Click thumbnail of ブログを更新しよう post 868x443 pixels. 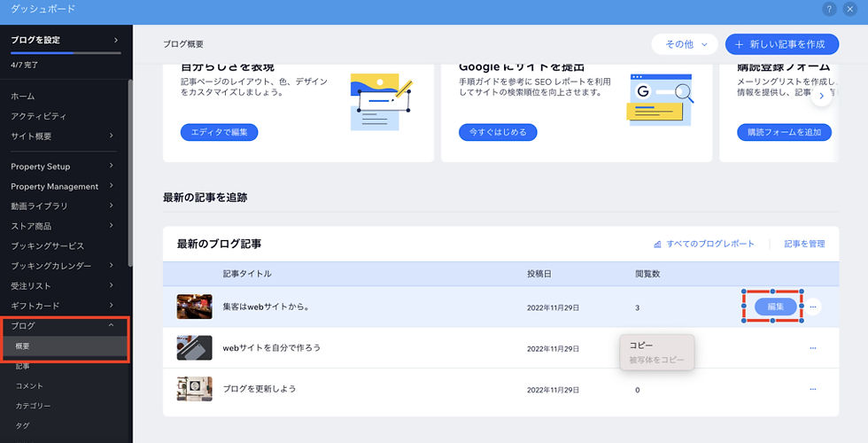click(194, 389)
